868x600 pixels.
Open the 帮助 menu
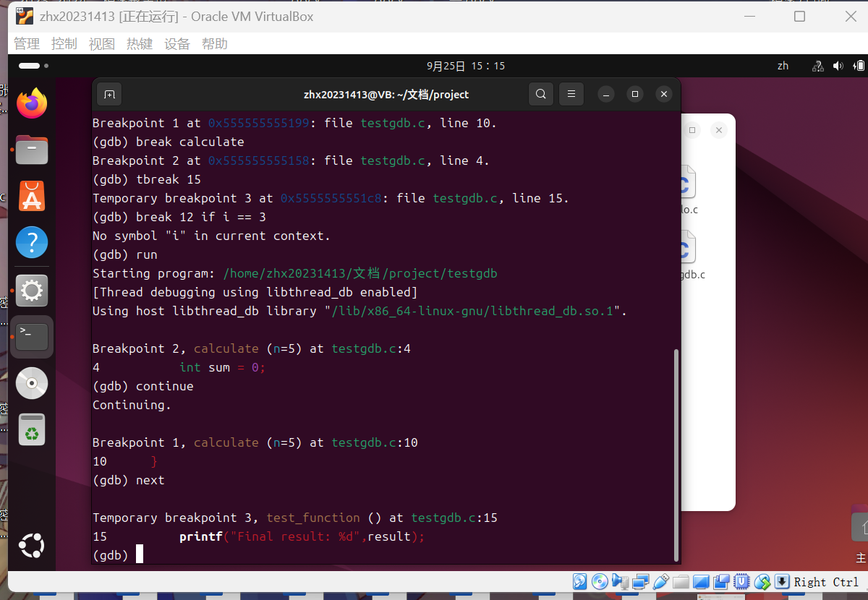click(x=215, y=44)
